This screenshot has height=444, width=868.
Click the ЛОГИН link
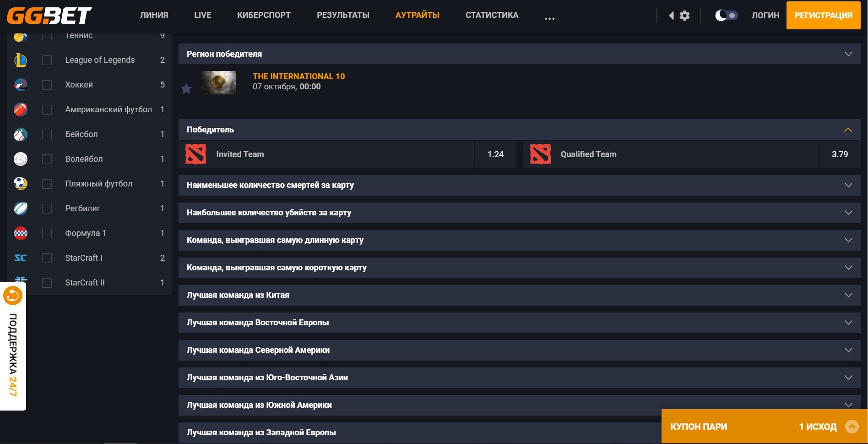pyautogui.click(x=765, y=15)
